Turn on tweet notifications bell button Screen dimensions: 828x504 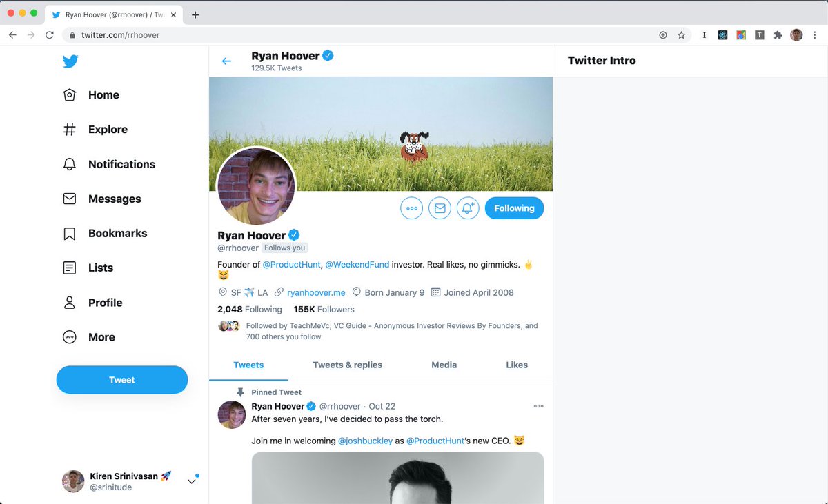(x=468, y=208)
